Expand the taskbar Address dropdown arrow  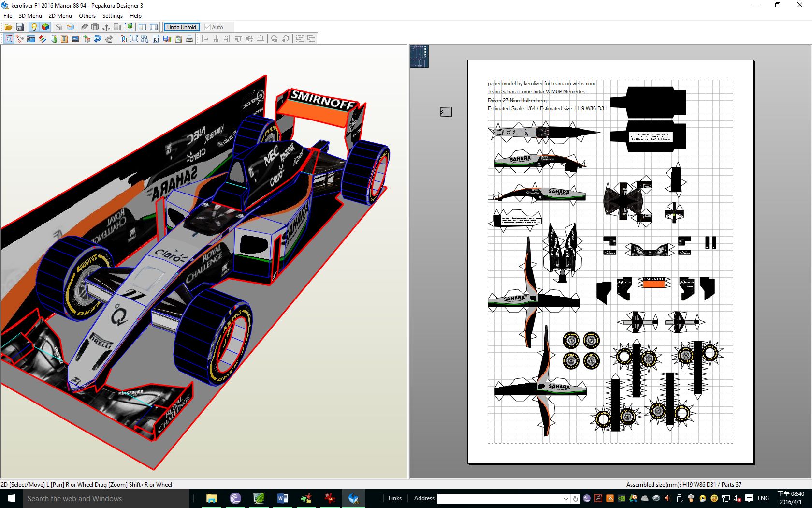[x=565, y=498]
